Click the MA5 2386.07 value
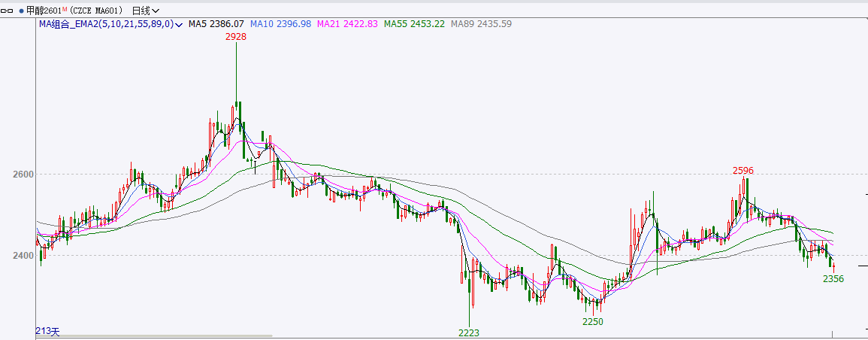The height and width of the screenshot is (340, 868). pyautogui.click(x=216, y=24)
